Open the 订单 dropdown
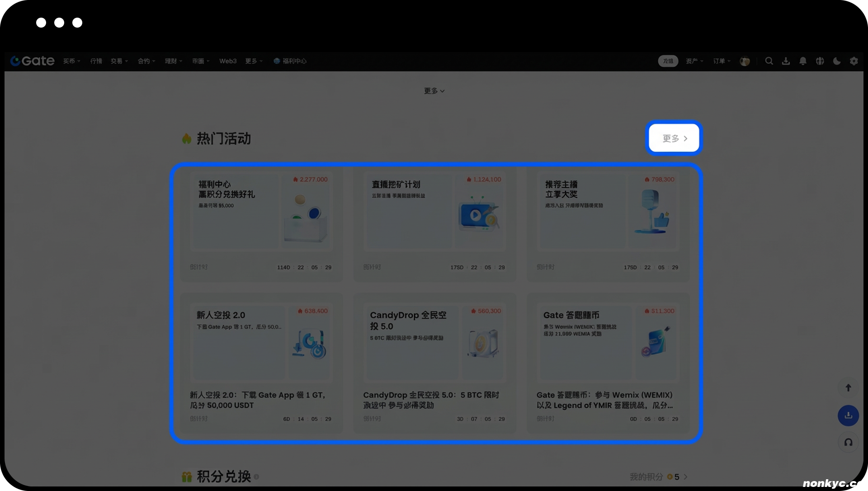This screenshot has height=491, width=868. [x=722, y=61]
